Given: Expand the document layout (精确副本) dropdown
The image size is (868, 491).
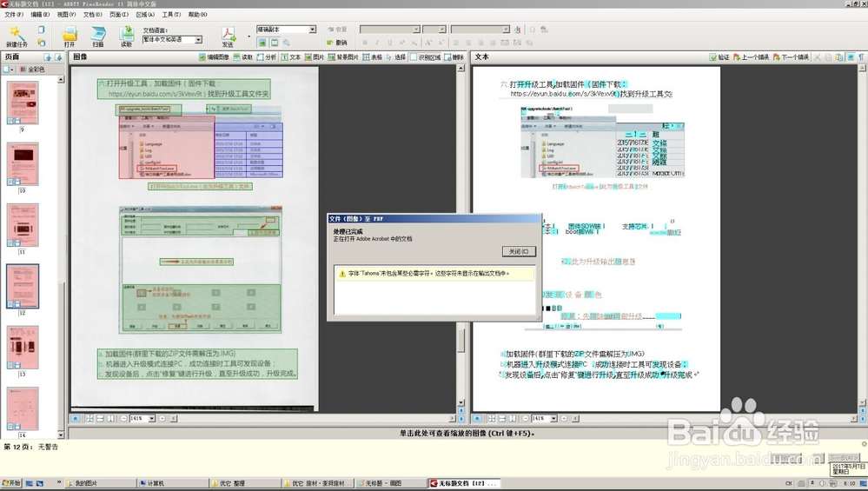Looking at the screenshot, I should 312,30.
